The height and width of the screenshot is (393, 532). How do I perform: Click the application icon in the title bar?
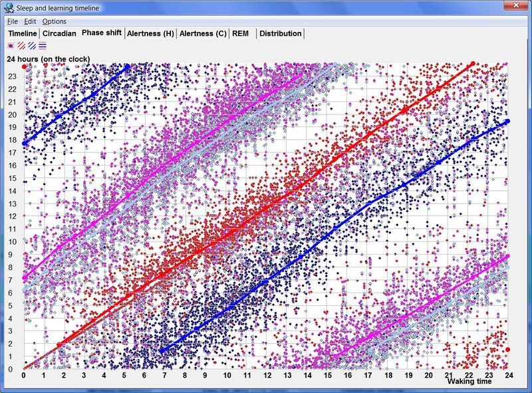pos(8,7)
